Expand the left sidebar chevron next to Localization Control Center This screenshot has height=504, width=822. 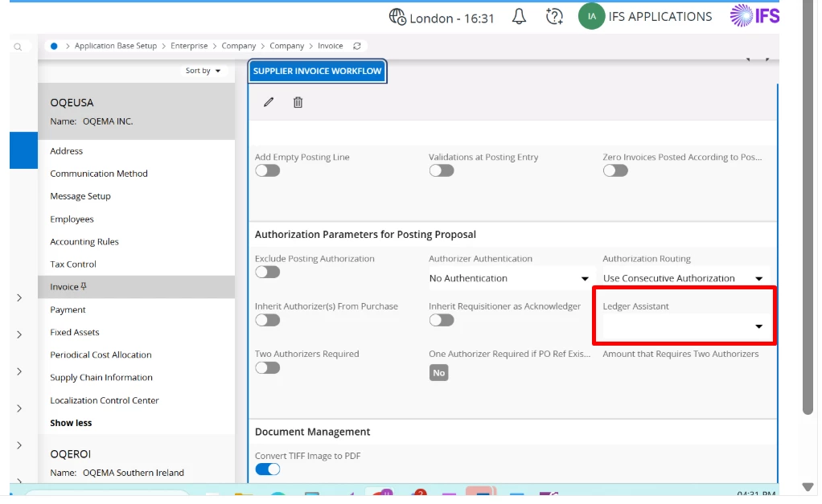pos(19,408)
